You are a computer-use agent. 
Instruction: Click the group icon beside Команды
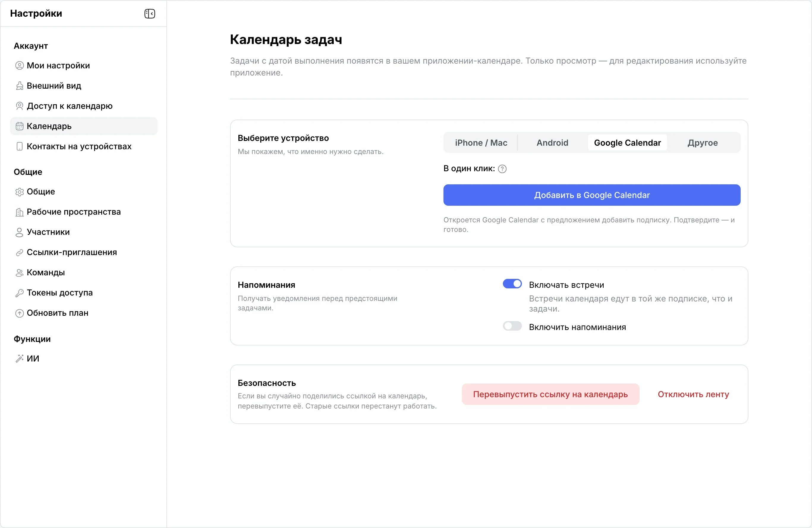tap(19, 273)
